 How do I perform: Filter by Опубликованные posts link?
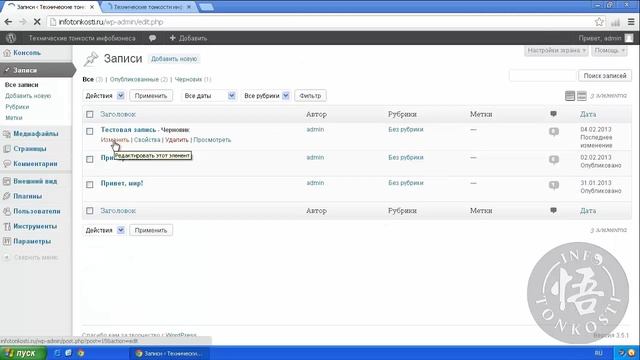[x=134, y=79]
